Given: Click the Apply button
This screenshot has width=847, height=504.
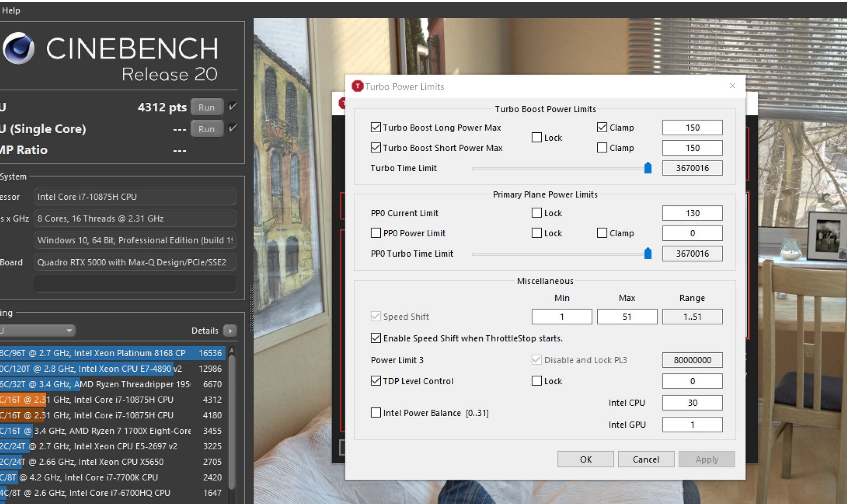Looking at the screenshot, I should [x=707, y=459].
